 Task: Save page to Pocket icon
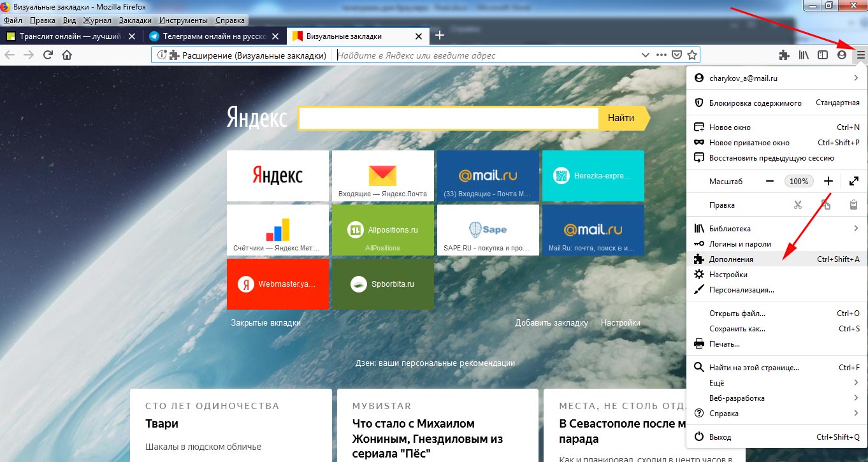[677, 55]
